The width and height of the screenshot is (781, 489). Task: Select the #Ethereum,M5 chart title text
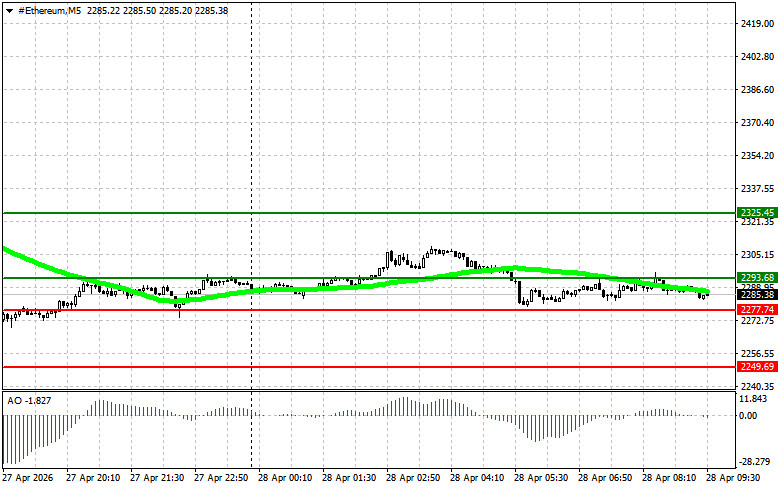point(50,10)
